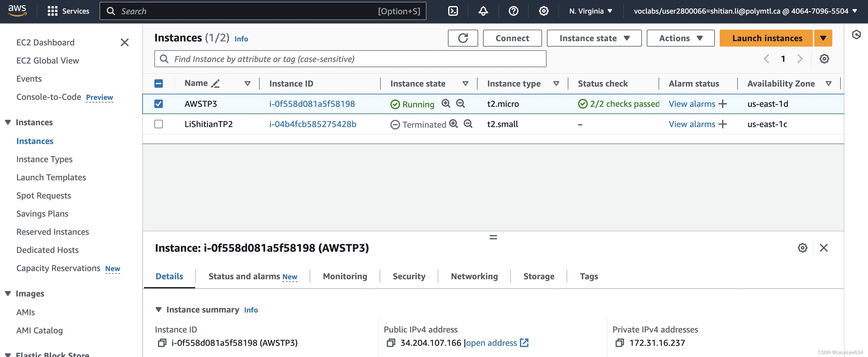868x357 pixels.
Task: Open table preferences gear above the list
Action: 824,59
